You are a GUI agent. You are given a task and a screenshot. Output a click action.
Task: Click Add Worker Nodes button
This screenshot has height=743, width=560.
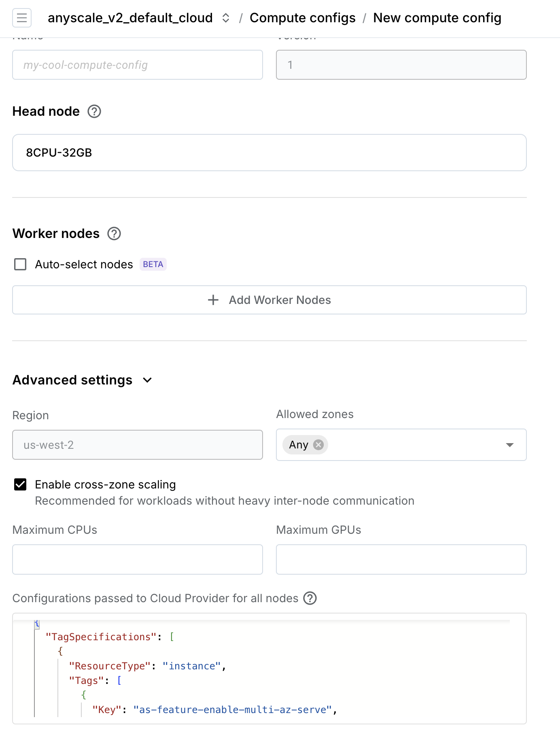269,300
